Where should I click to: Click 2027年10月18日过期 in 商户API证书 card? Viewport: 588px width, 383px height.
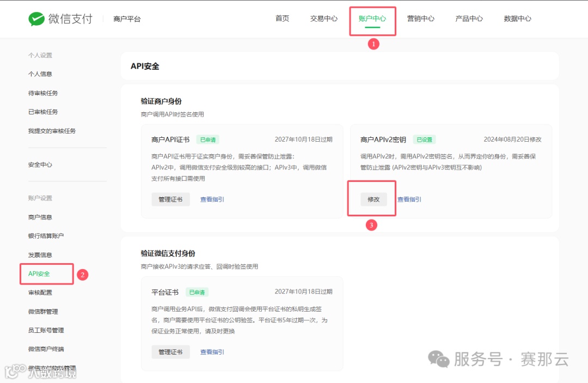coord(303,139)
